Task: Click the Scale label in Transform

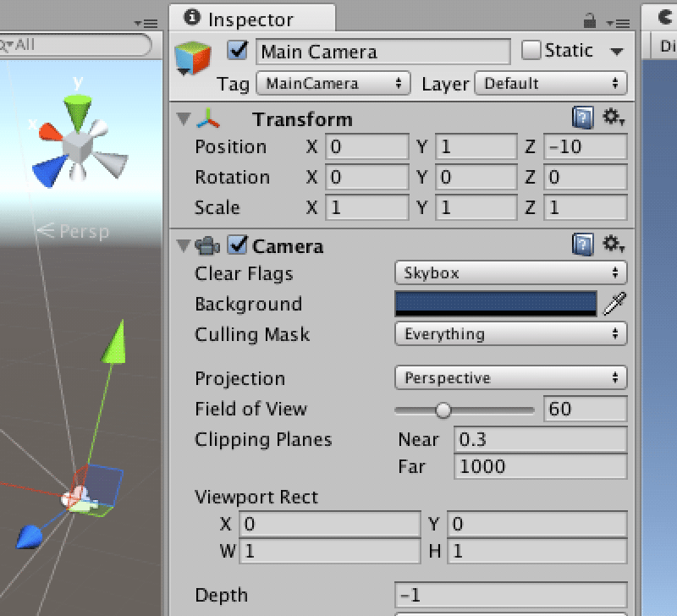Action: [217, 207]
